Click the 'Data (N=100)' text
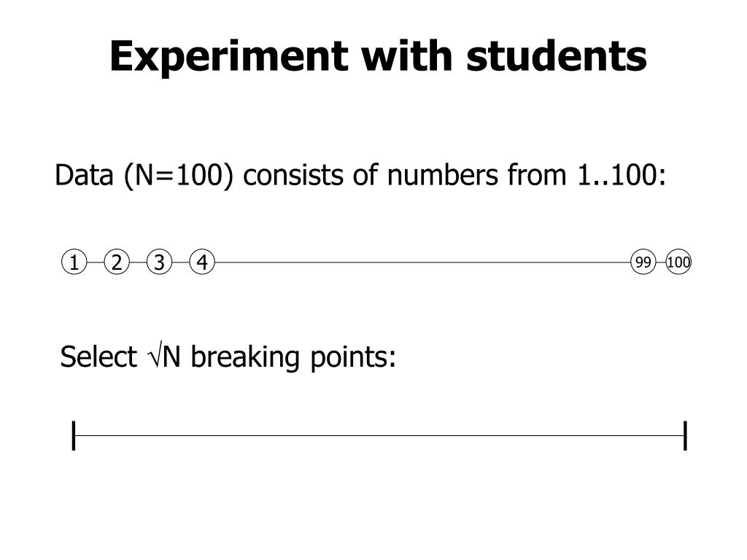 tap(144, 175)
